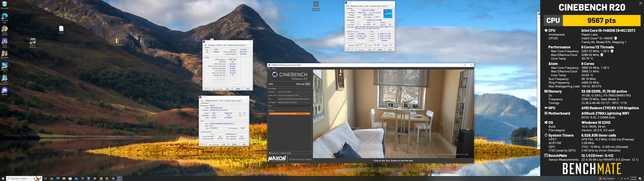The image size is (644, 181).
Task: Open notification center in system tray
Action: (x=640, y=178)
